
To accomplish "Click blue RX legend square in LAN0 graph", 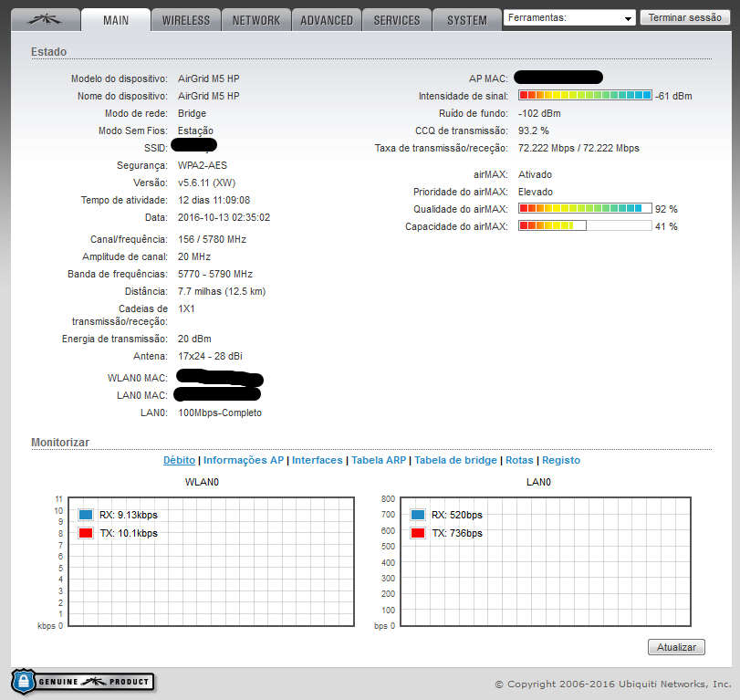I will [x=418, y=515].
